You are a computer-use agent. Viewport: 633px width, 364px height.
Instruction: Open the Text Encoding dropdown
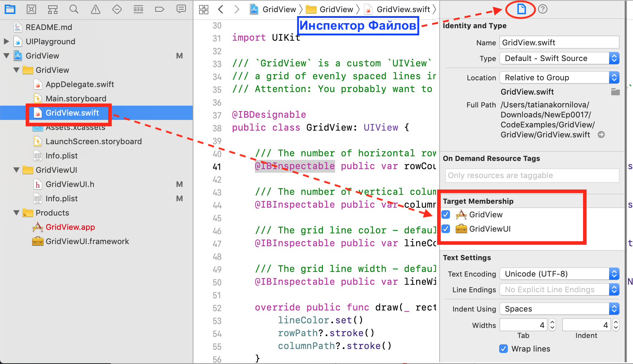click(559, 274)
